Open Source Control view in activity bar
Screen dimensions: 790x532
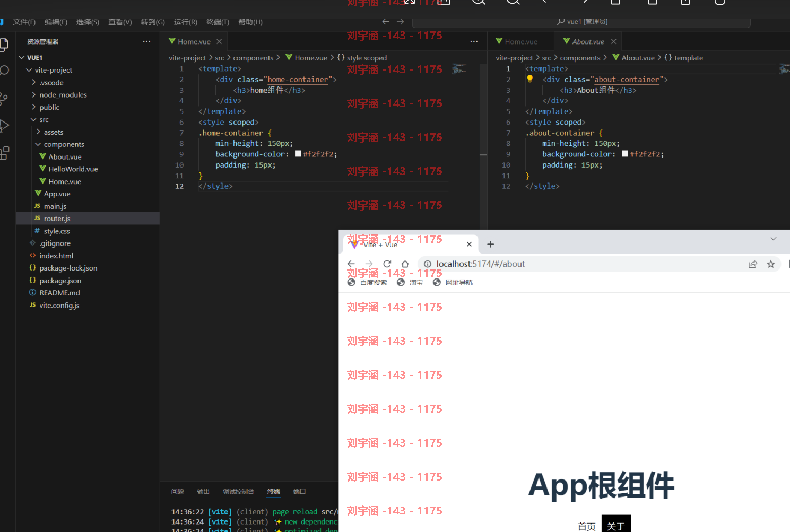click(x=4, y=99)
